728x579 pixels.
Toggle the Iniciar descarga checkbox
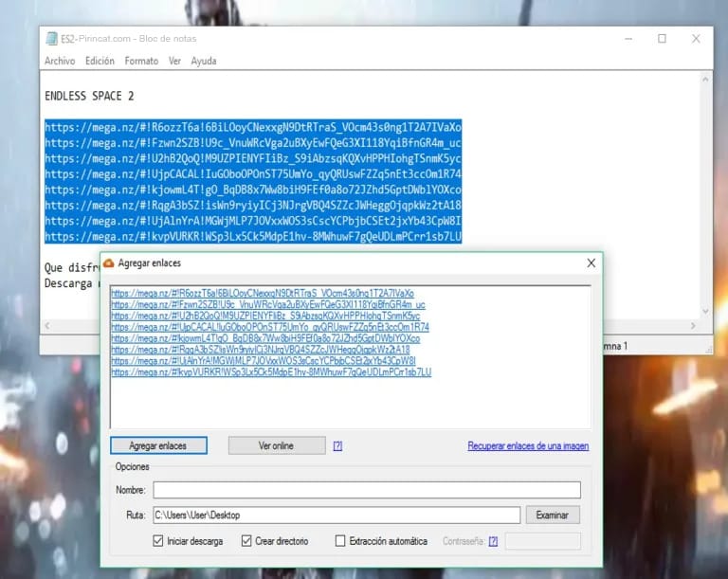click(158, 541)
